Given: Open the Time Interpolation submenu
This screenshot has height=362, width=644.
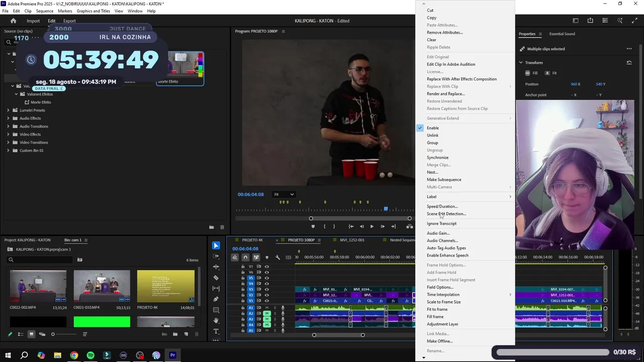Looking at the screenshot, I should tap(465, 295).
